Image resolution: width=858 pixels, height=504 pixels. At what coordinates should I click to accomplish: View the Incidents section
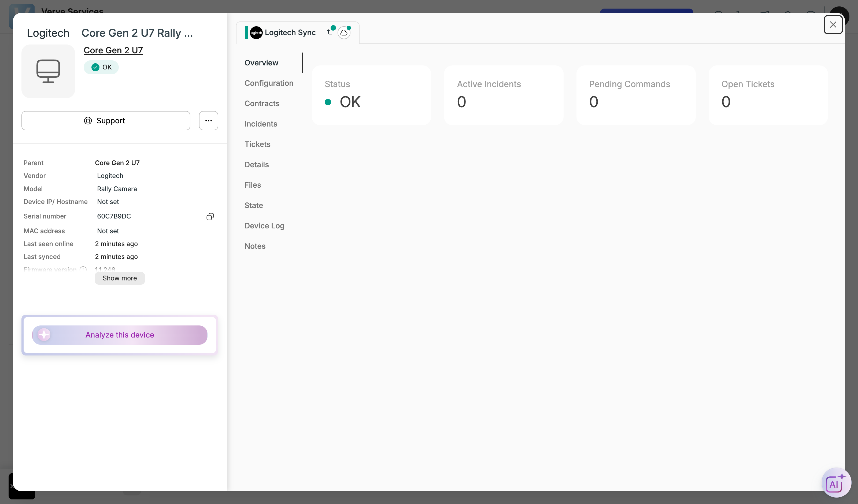[261, 124]
